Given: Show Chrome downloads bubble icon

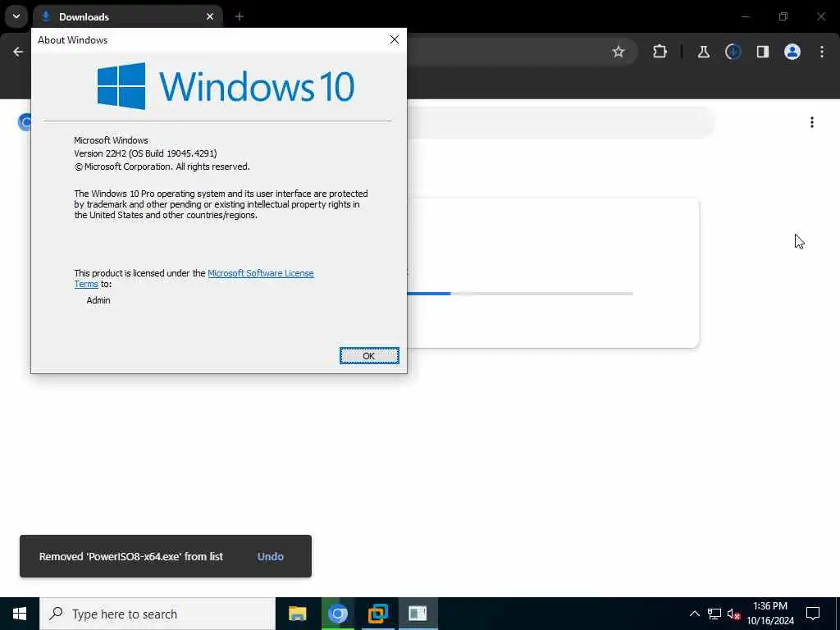Looking at the screenshot, I should point(733,52).
